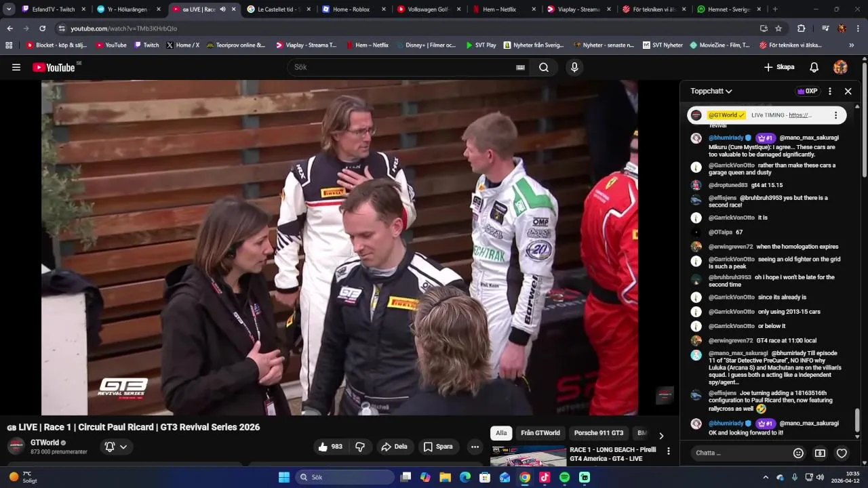This screenshot has height=488, width=868.
Task: Open @GarrickVonOtto chat username 'rather than make'
Action: 732,165
